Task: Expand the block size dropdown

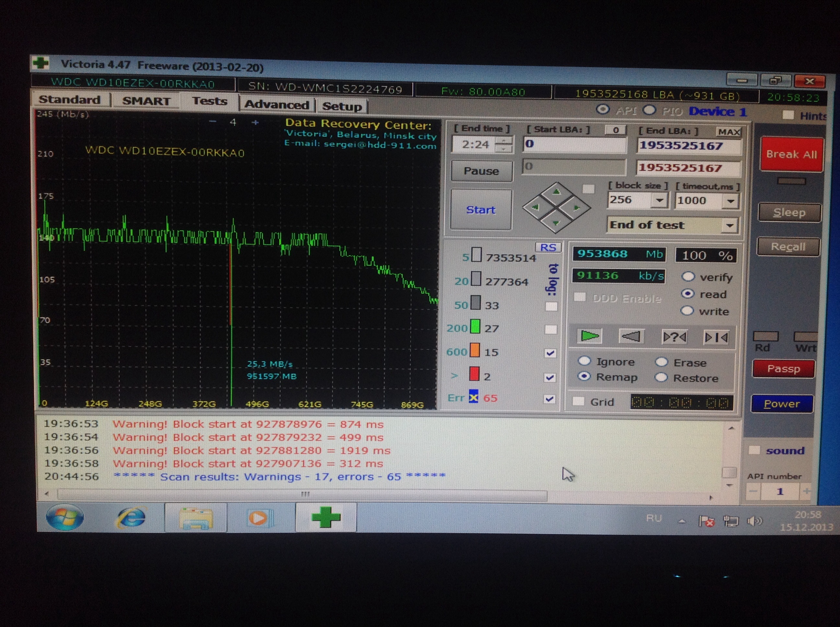Action: coord(659,200)
